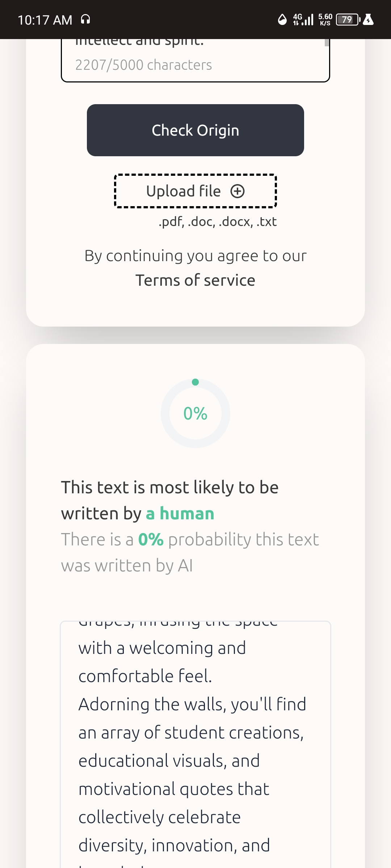391x868 pixels.
Task: Open the Terms of service link
Action: [195, 280]
